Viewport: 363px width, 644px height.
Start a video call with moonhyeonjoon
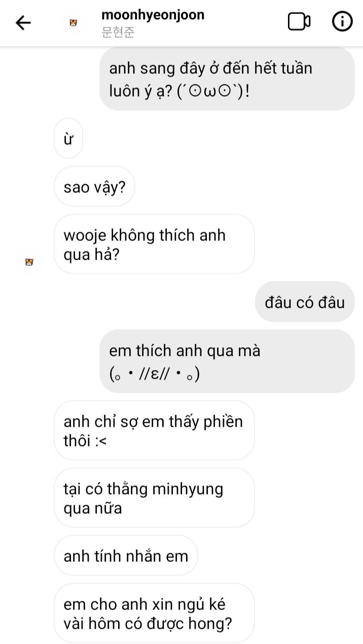299,22
